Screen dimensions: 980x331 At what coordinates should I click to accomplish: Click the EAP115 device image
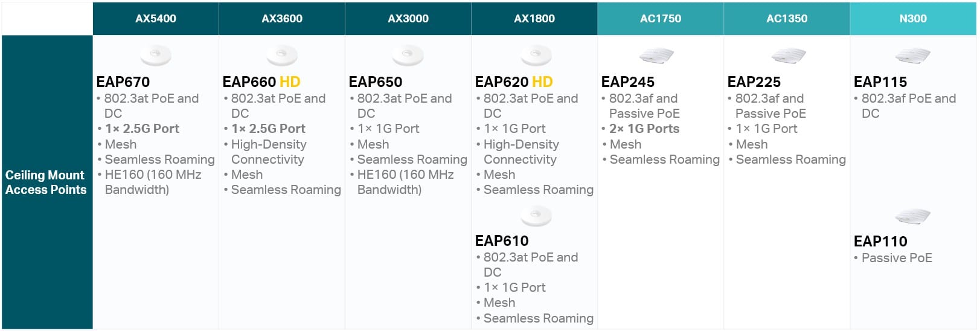click(912, 56)
